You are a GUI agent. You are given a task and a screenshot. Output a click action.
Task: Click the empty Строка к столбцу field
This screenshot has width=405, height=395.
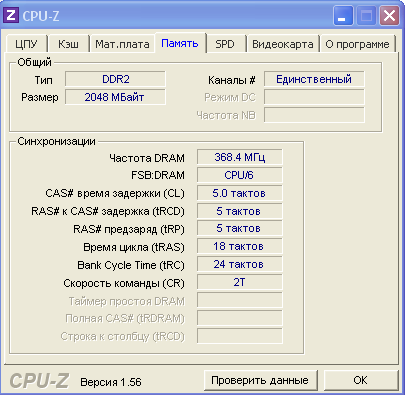click(x=239, y=336)
